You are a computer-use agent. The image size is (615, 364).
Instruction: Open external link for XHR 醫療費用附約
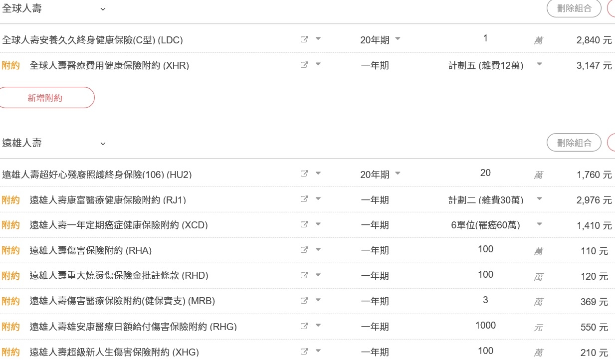[x=304, y=65]
